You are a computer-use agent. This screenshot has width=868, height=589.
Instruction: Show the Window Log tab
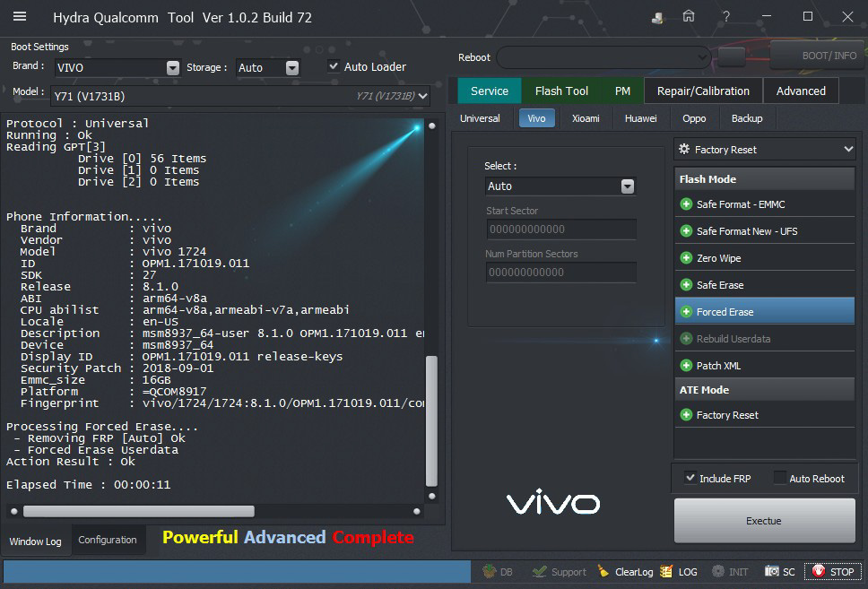[36, 541]
